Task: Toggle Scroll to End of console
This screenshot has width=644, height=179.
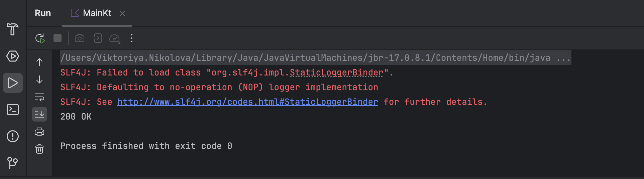Action: 39,114
